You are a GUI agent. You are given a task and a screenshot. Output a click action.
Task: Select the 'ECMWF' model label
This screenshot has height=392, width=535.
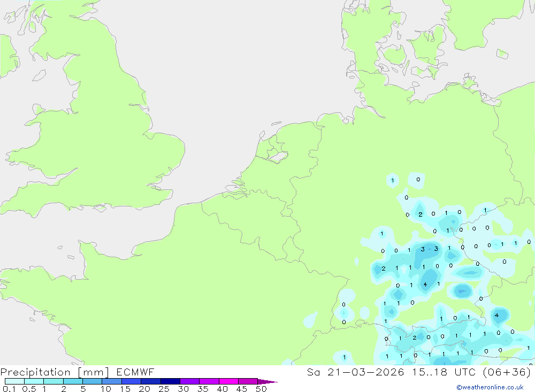(135, 372)
